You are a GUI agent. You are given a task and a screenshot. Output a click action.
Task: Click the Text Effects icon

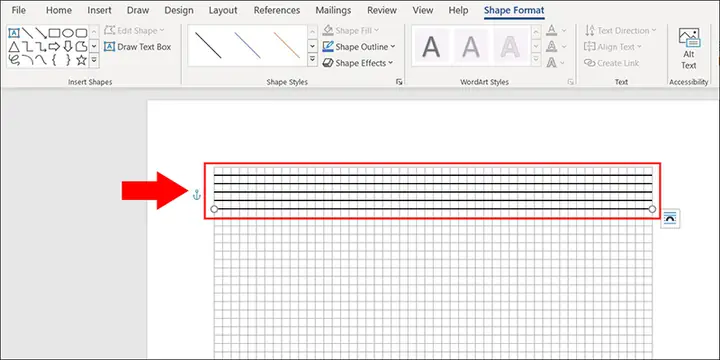coord(552,63)
